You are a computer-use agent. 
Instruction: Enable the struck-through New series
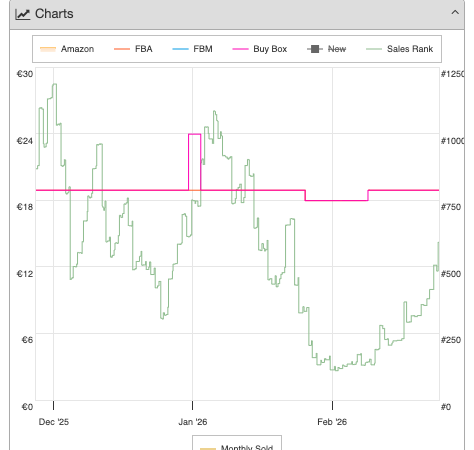pos(326,49)
